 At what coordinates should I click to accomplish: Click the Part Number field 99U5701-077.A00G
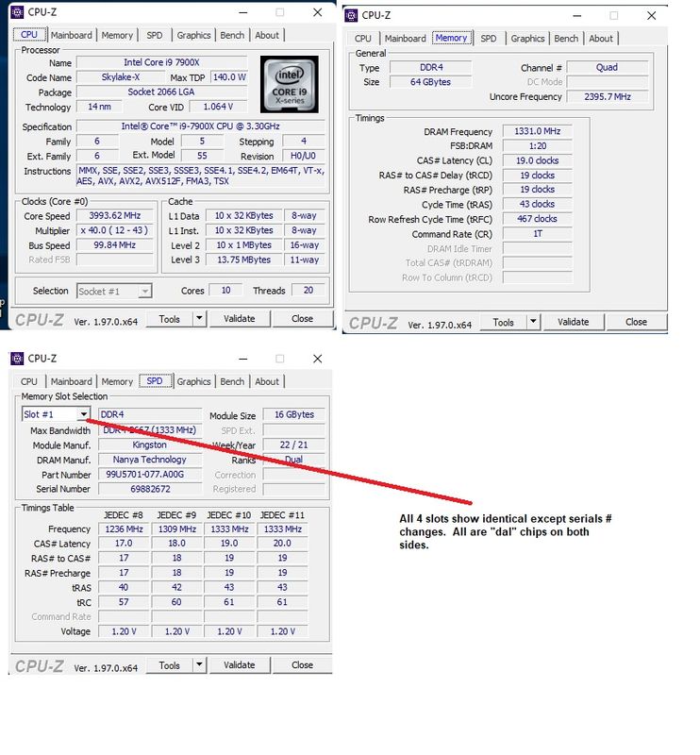coord(150,475)
